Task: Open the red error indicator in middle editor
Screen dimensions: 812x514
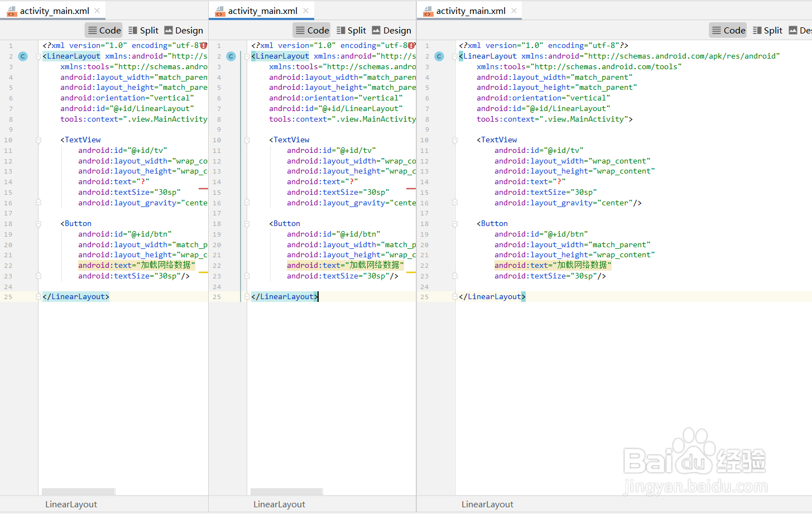Action: (412, 45)
